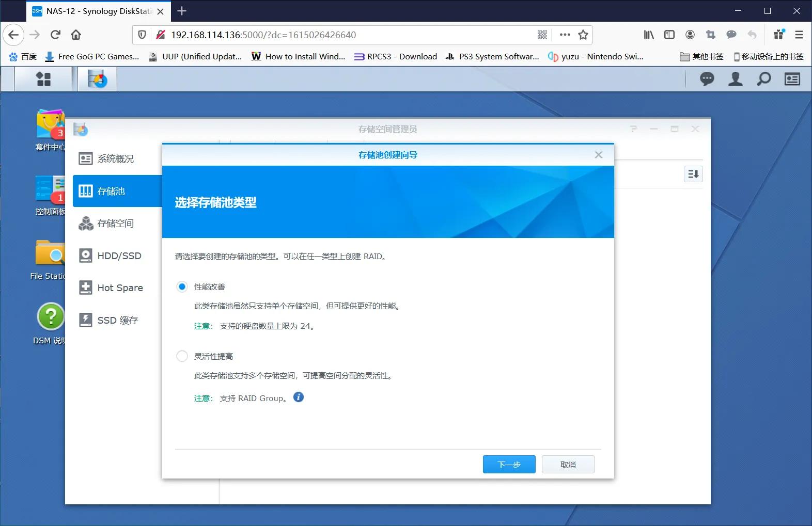Open DSM notifications chat bubble icon
Image resolution: width=812 pixels, height=526 pixels.
(707, 79)
